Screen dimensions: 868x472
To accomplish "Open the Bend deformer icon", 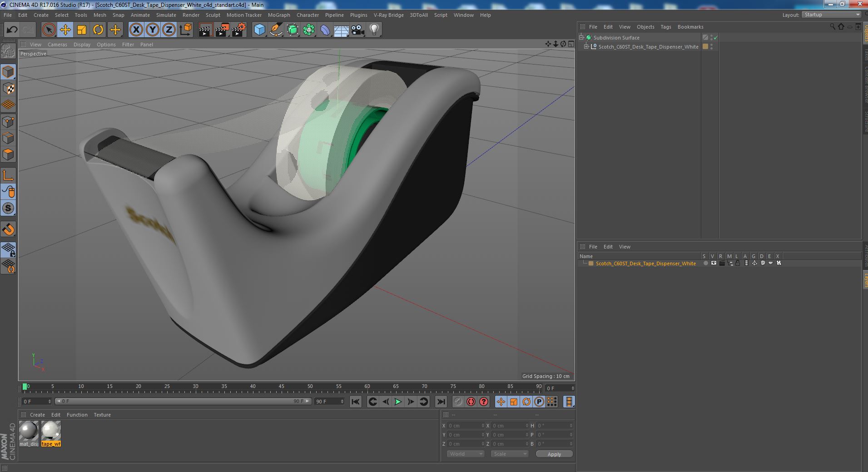I will tap(325, 30).
